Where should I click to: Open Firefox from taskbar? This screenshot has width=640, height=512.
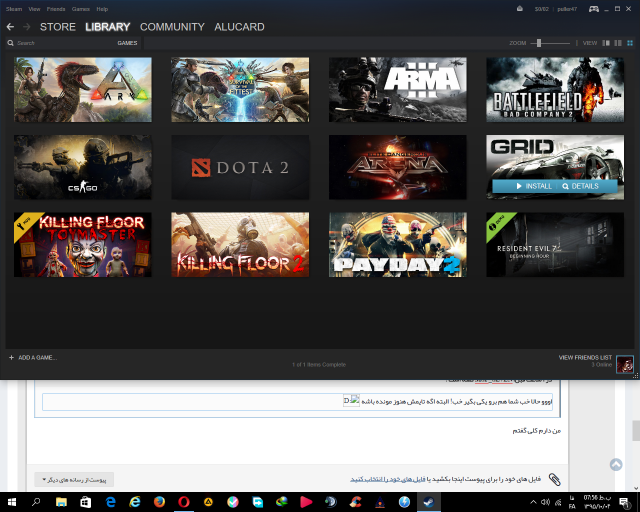click(x=159, y=502)
